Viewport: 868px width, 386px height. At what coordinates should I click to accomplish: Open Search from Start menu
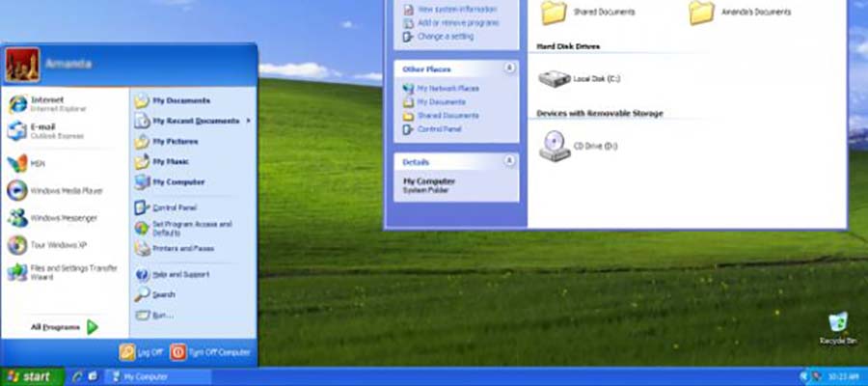click(x=193, y=294)
